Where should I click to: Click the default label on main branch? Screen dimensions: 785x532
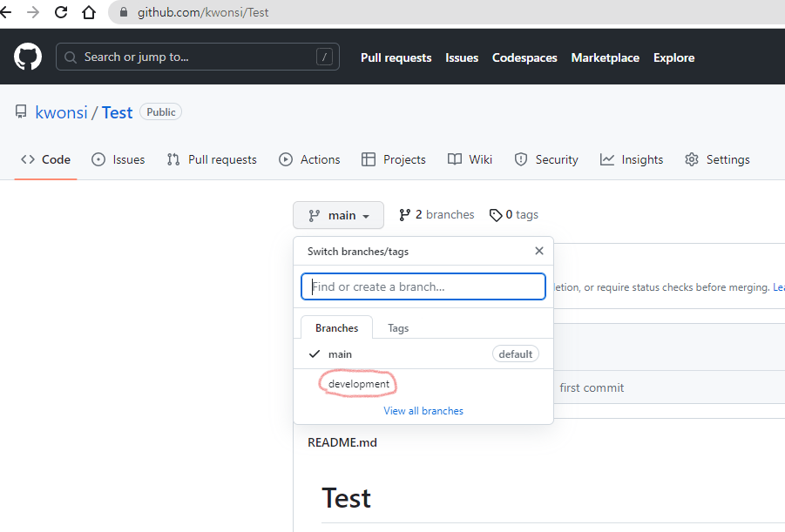515,354
